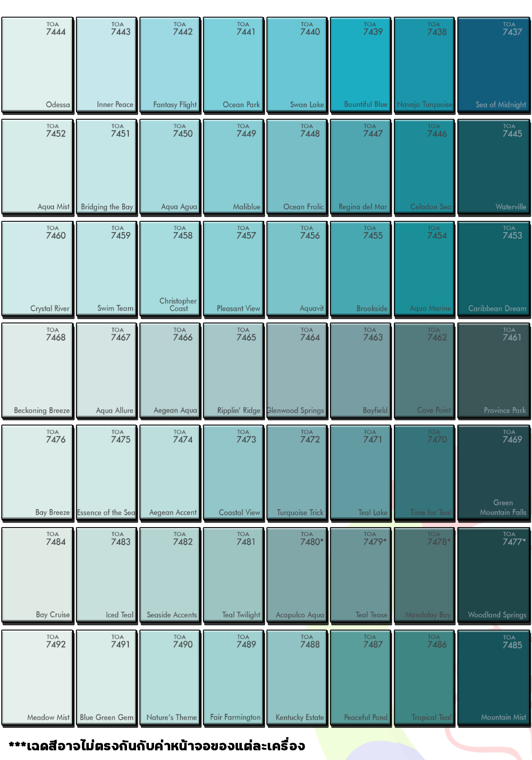Choose the Celadon Sea 7446 swatch
The height and width of the screenshot is (760, 532).
(x=424, y=167)
